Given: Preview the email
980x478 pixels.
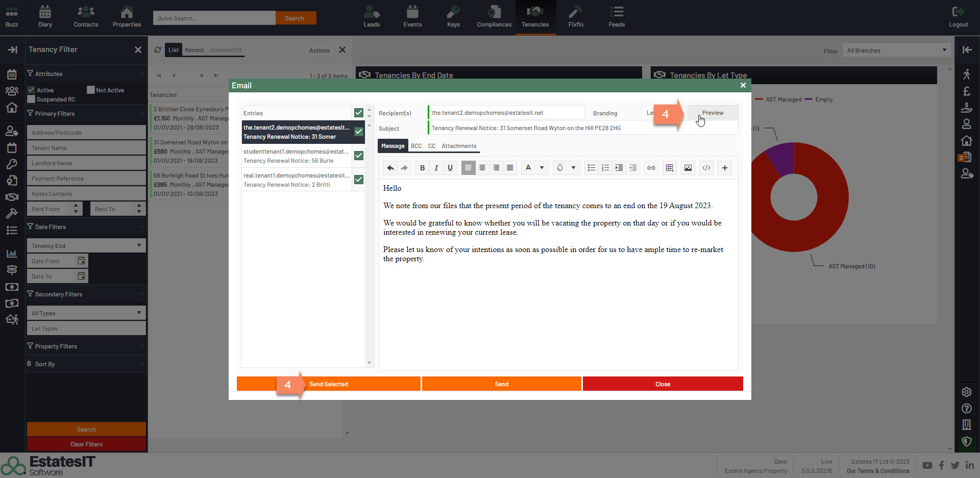Looking at the screenshot, I should tap(713, 113).
